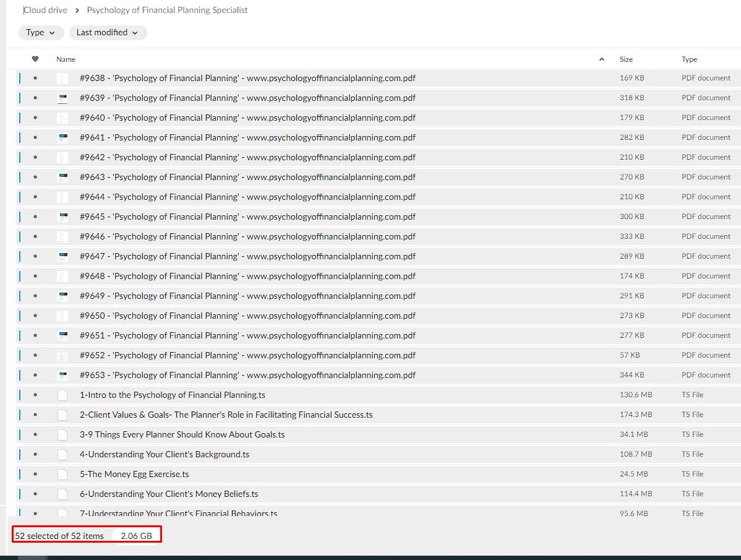Sort files by the Size column header

[x=626, y=59]
